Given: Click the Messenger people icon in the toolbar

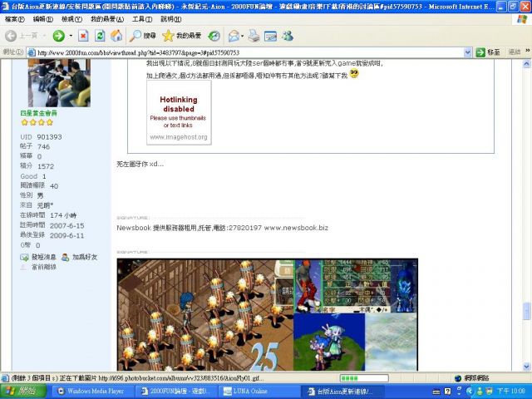Looking at the screenshot, I should [x=288, y=36].
